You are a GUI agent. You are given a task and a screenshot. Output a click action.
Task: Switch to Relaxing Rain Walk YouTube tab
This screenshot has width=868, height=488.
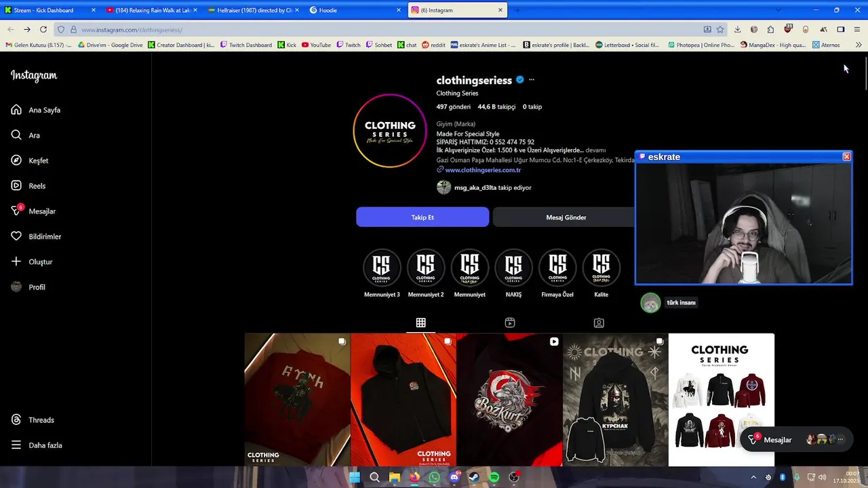153,10
